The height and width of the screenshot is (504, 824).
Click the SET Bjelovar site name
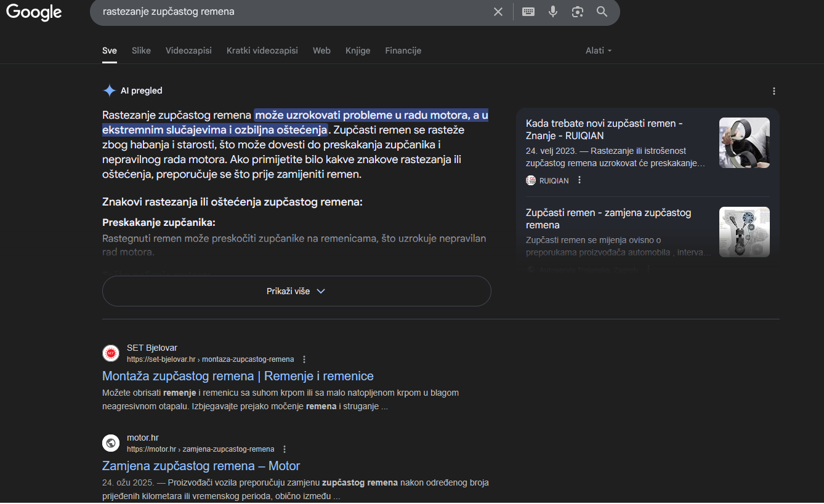152,348
